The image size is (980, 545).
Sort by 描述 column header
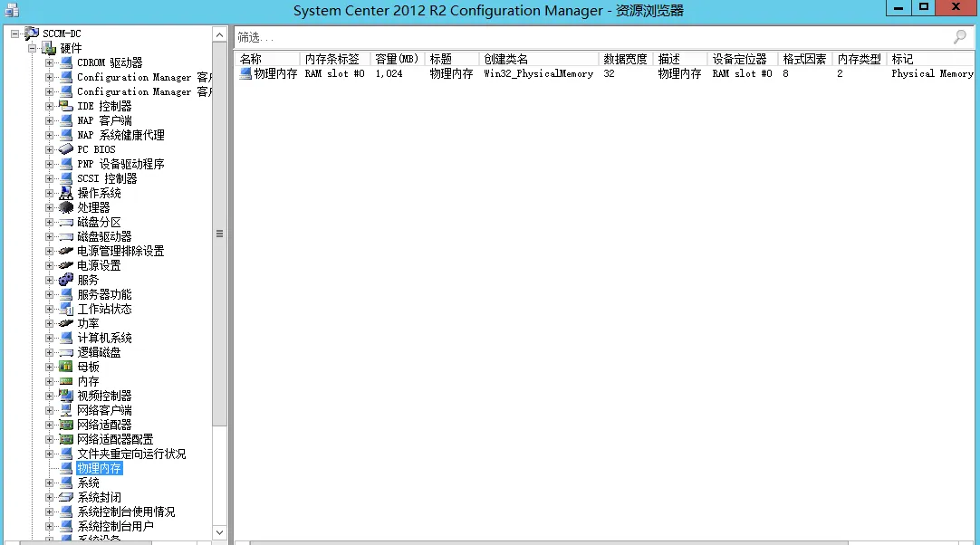click(x=680, y=59)
